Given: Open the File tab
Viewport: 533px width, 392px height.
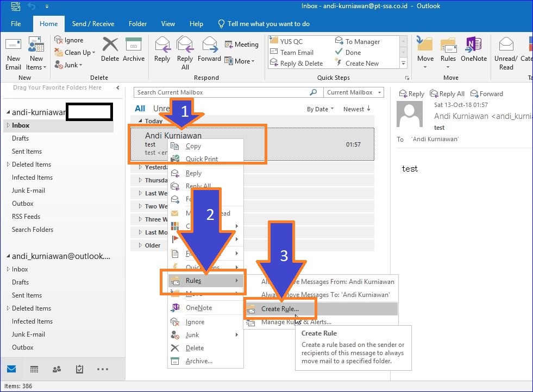Looking at the screenshot, I should pyautogui.click(x=16, y=24).
